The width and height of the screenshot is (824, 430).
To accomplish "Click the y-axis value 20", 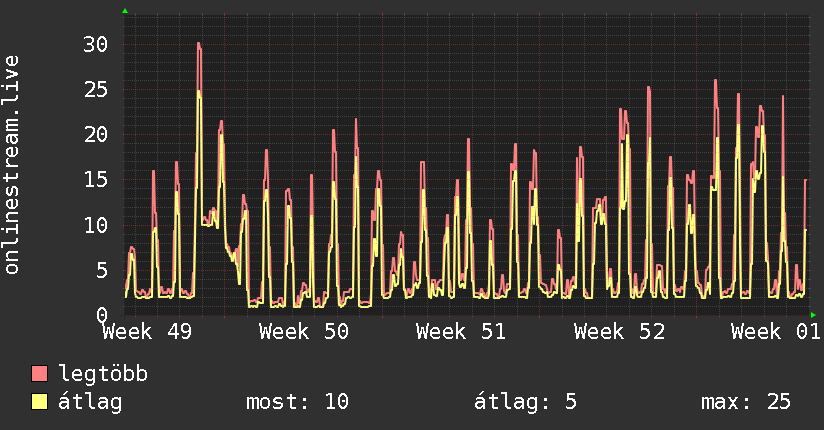I will click(x=96, y=135).
